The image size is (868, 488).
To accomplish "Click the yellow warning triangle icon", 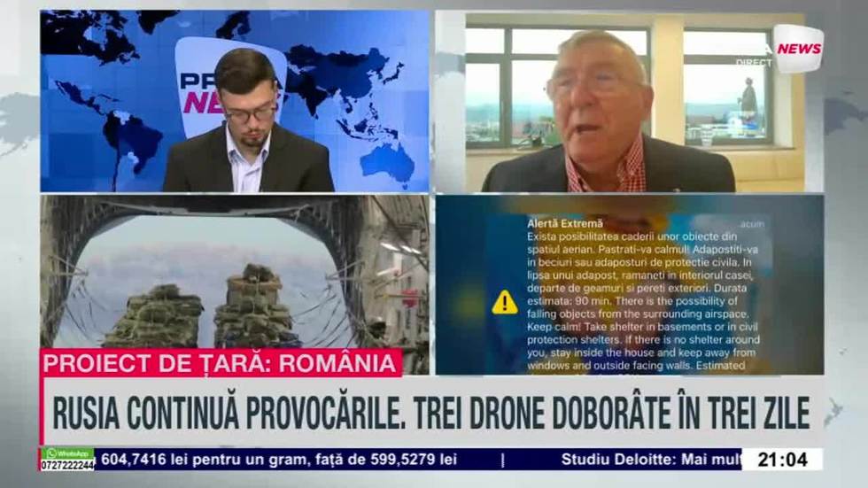I will point(504,303).
